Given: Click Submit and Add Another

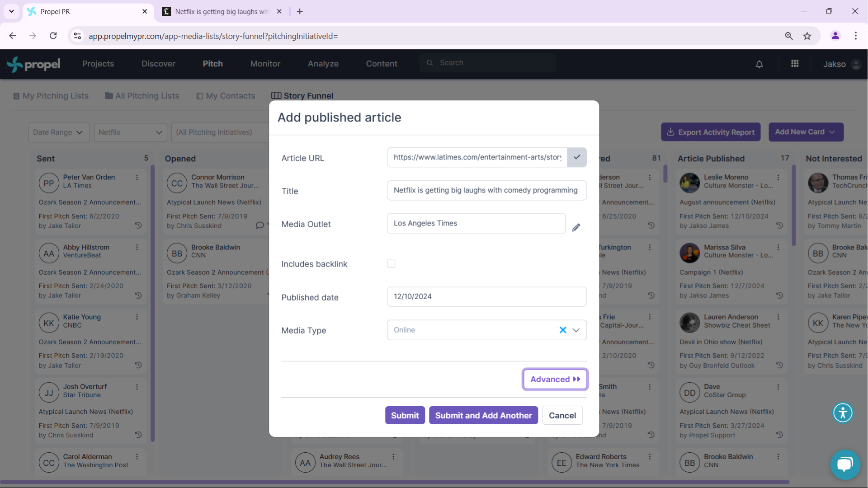Looking at the screenshot, I should [483, 415].
